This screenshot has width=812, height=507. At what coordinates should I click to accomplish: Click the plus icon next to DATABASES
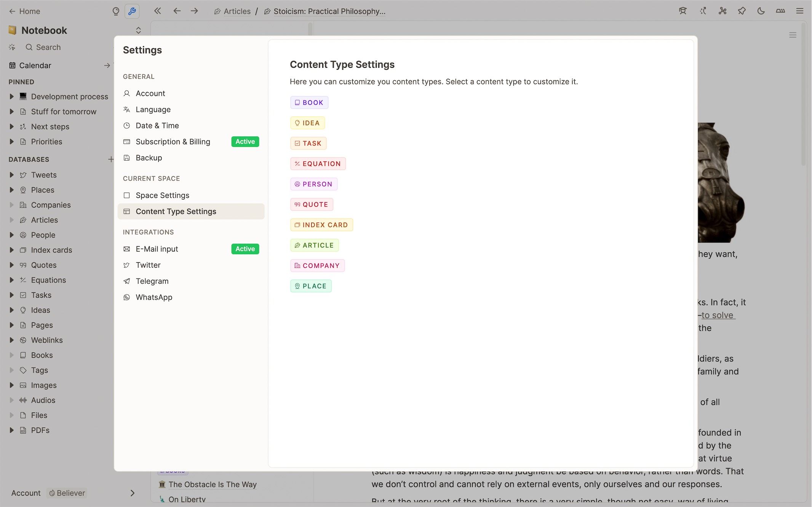coord(111,159)
